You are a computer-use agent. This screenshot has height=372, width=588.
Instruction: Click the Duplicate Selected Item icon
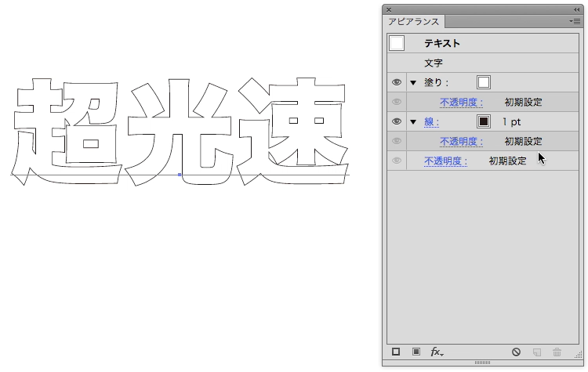coord(537,352)
